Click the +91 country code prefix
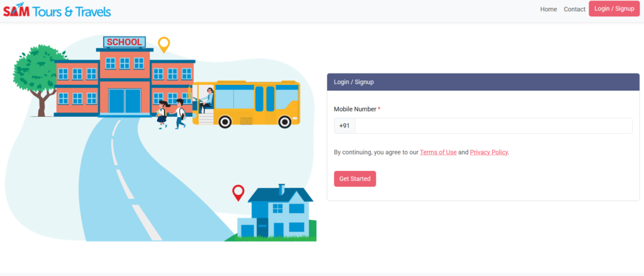This screenshot has height=276, width=644. (344, 126)
